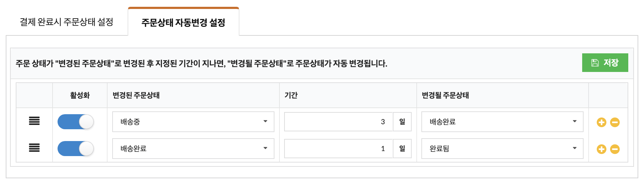This screenshot has height=184, width=644.
Task: Click the 활성화 column header
Action: (x=80, y=95)
